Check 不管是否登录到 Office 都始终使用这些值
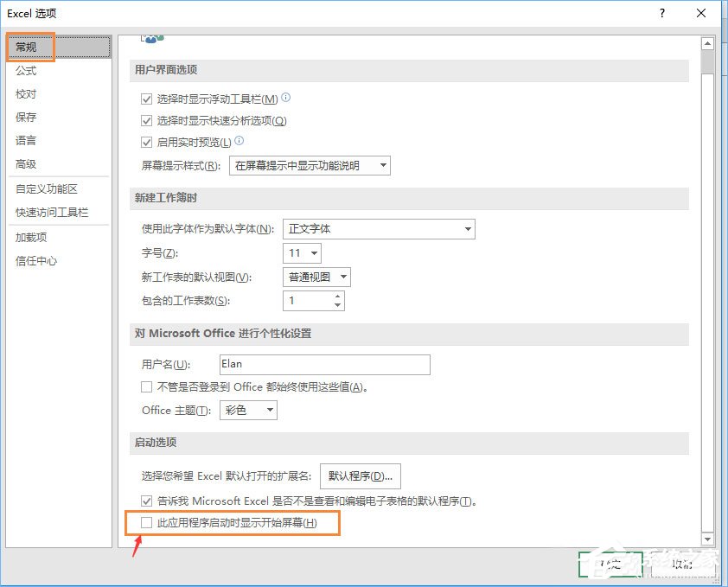 click(x=147, y=386)
